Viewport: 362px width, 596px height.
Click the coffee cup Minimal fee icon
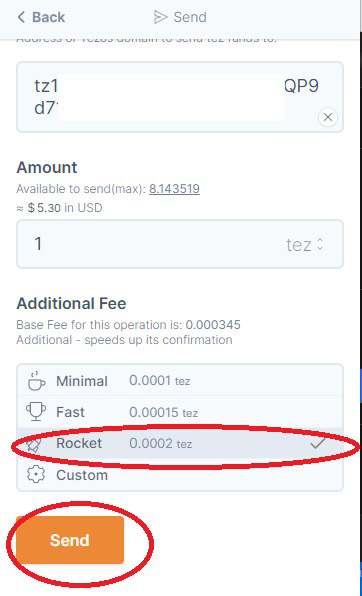37,381
